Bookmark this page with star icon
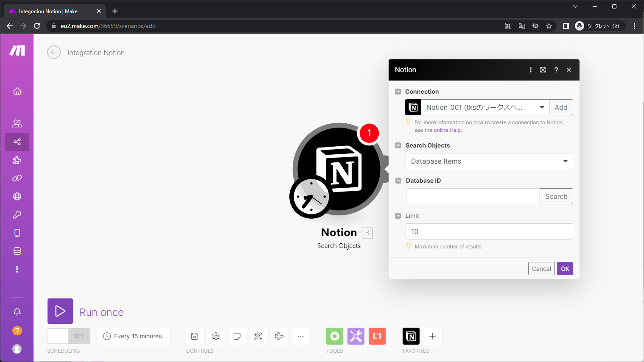Viewport: 644px width, 362px height. tap(549, 26)
